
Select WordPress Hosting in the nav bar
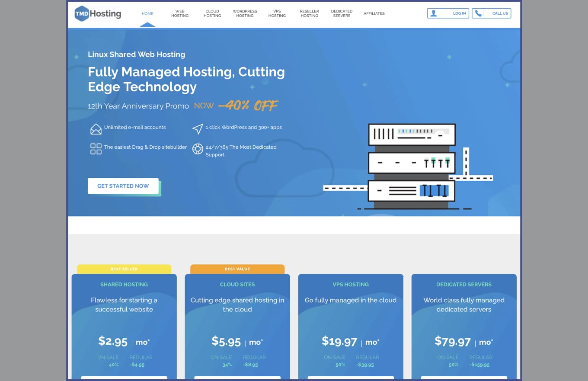tap(245, 13)
